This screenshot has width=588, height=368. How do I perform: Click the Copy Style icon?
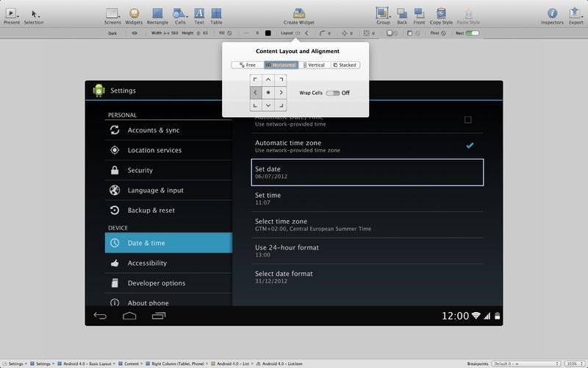(x=442, y=13)
